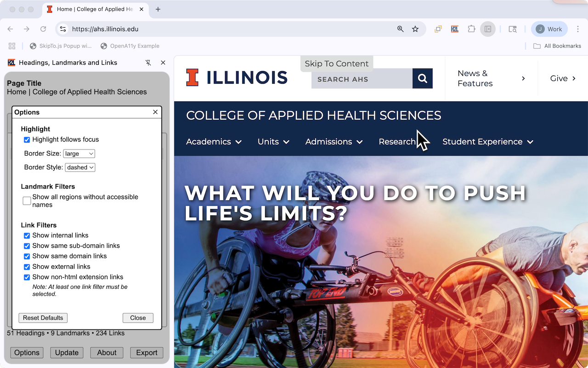
Task: Bookmark this page with the star icon
Action: tap(415, 29)
